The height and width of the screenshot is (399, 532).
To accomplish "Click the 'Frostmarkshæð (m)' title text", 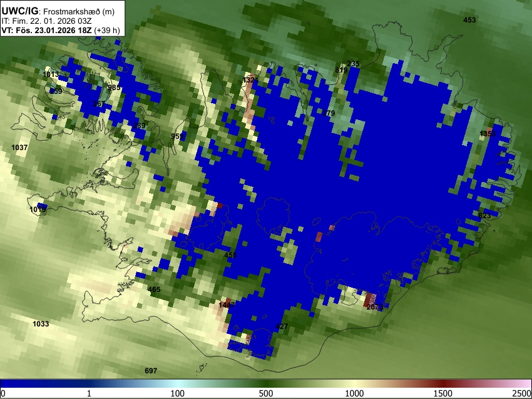I will [79, 11].
